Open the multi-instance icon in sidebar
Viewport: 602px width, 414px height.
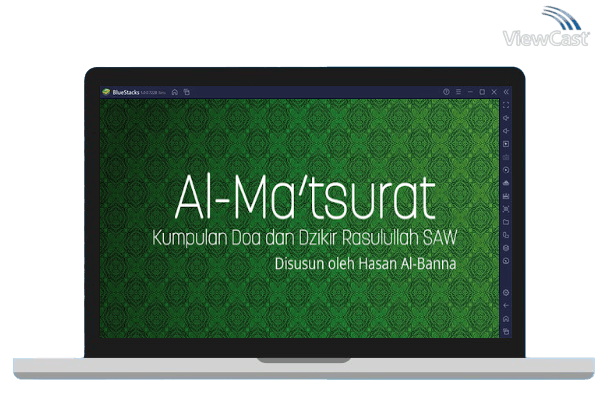506,235
